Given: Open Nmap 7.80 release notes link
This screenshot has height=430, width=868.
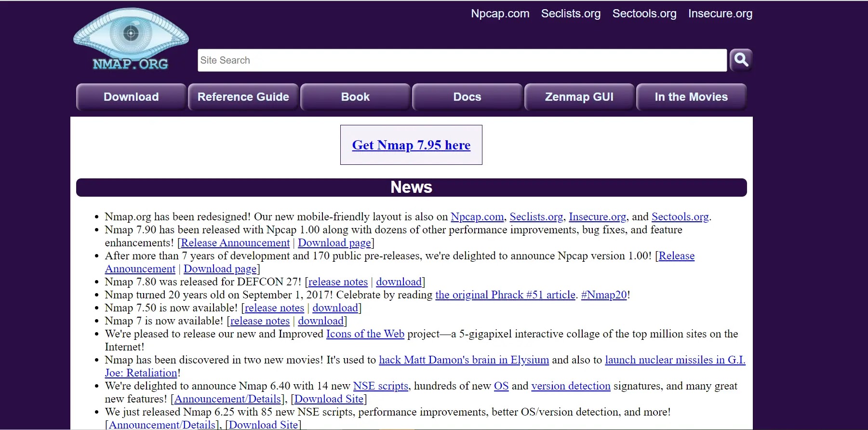Looking at the screenshot, I should pos(338,282).
